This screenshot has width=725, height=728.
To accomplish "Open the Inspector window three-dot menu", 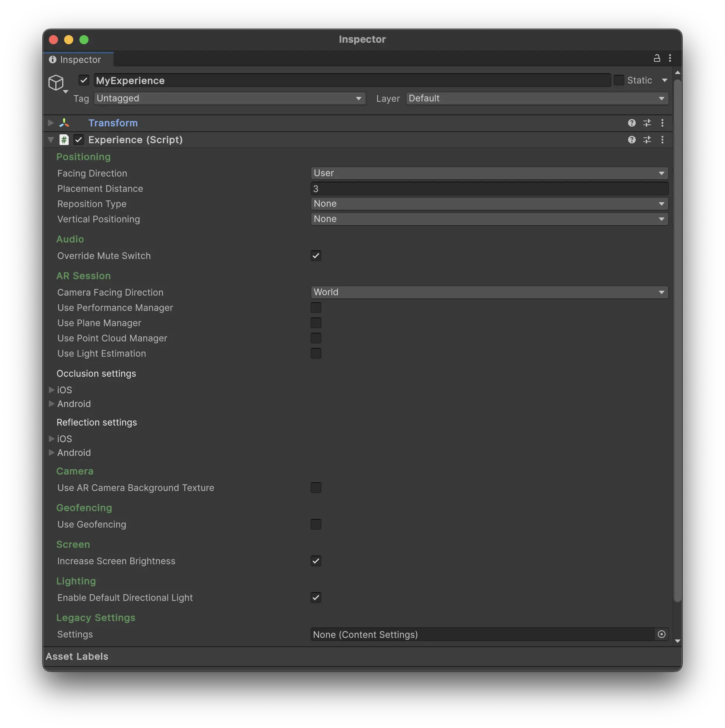I will click(x=670, y=58).
